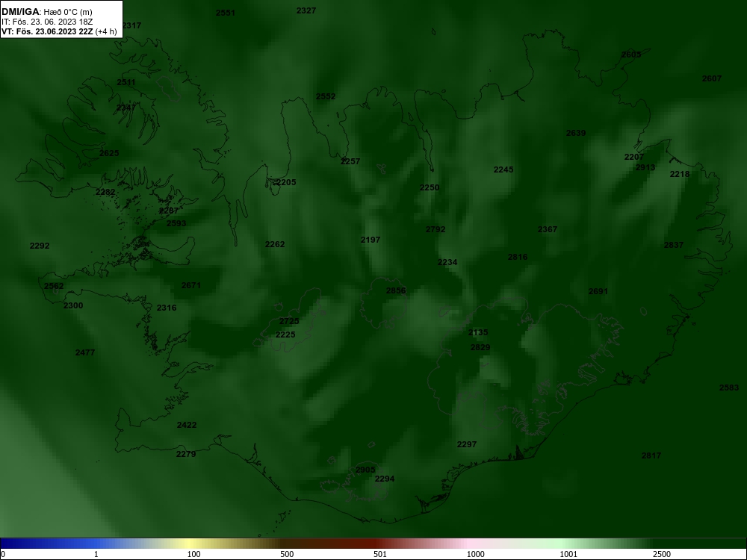Pick the 2205 value at the fjord
Viewport: 747px width, 560px height.
coord(285,182)
